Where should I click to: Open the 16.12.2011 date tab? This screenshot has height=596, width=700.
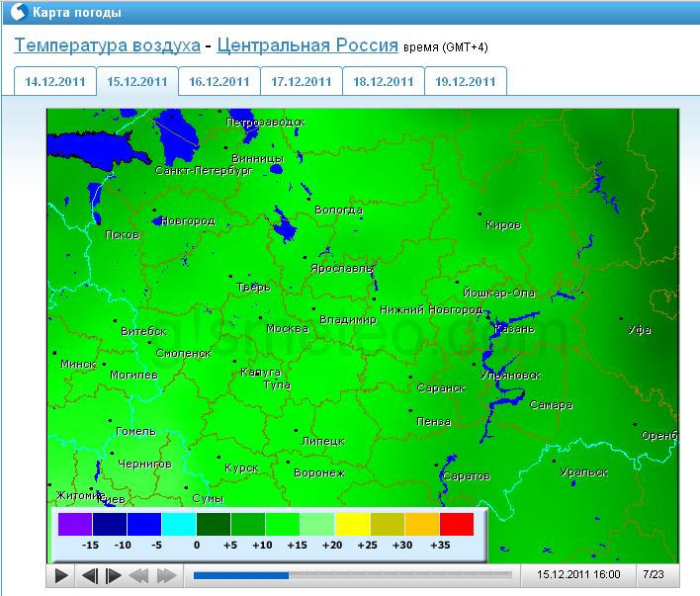tap(219, 82)
